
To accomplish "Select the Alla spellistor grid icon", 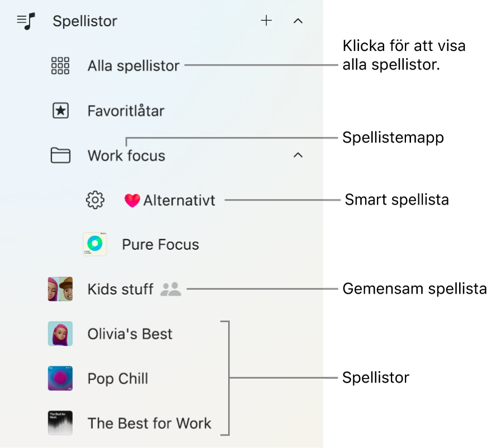I will tap(60, 65).
